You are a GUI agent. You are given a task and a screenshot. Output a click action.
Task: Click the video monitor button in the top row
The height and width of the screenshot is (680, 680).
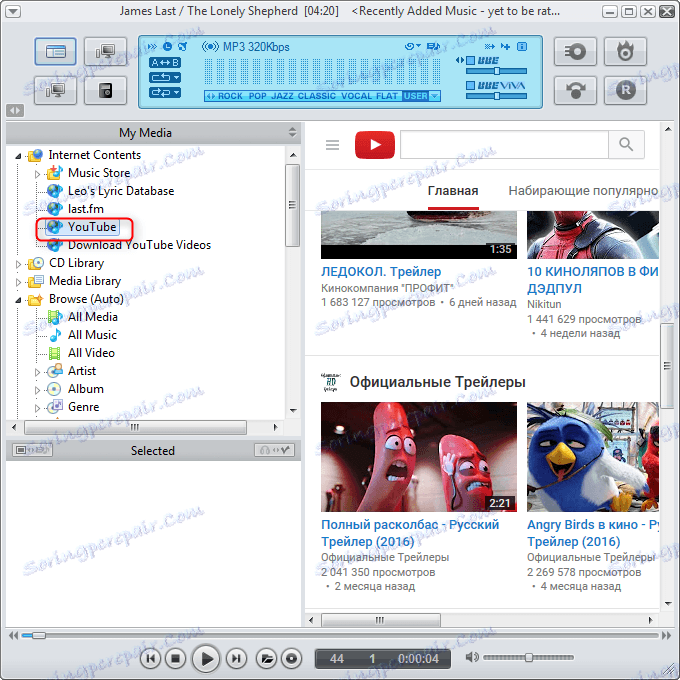click(x=105, y=52)
